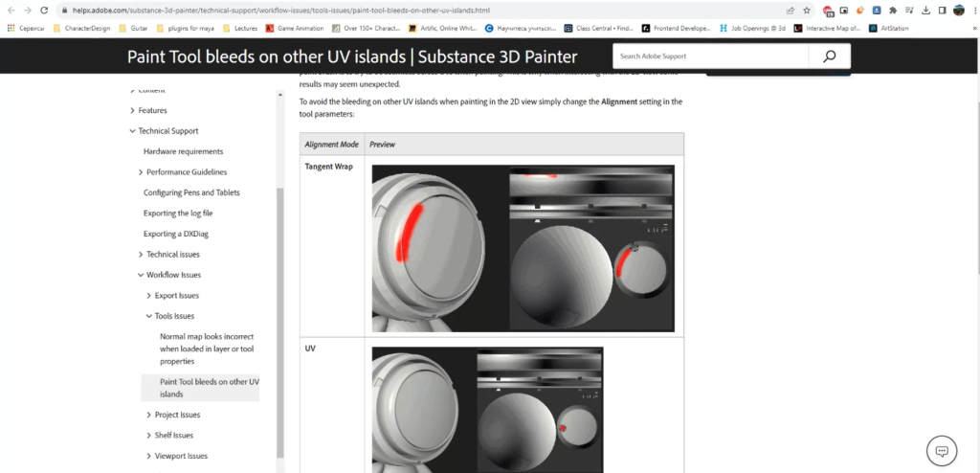Open the Chrome extensions puzzle icon

(x=893, y=10)
